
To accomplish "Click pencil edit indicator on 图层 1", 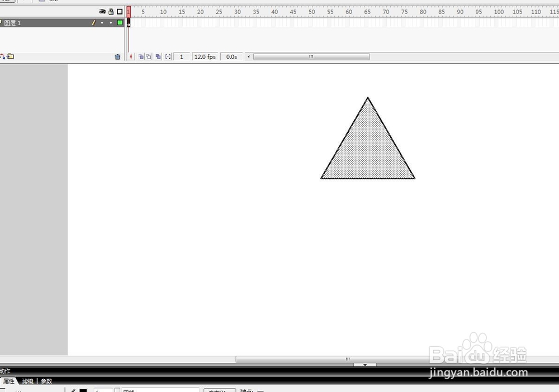I will 94,23.
